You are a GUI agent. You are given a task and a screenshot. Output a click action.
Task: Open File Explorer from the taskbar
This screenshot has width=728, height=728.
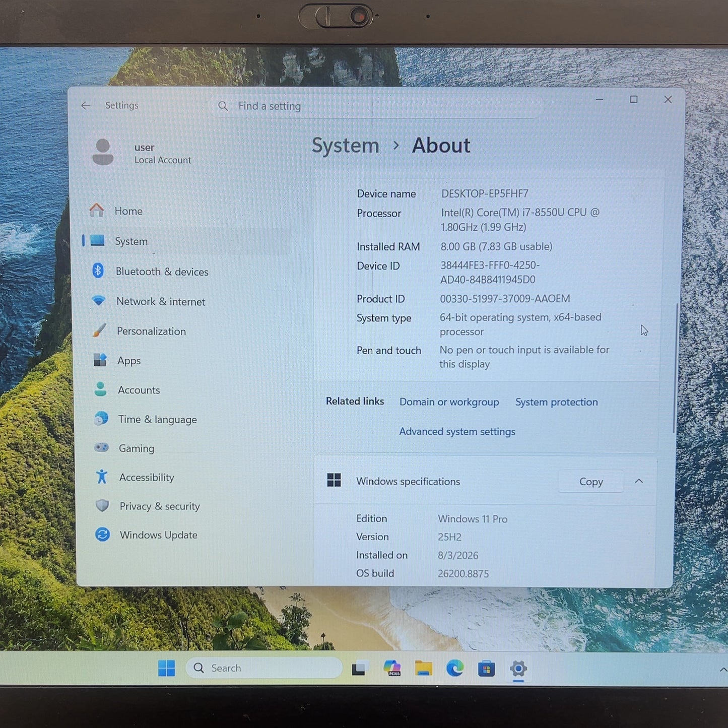click(423, 669)
